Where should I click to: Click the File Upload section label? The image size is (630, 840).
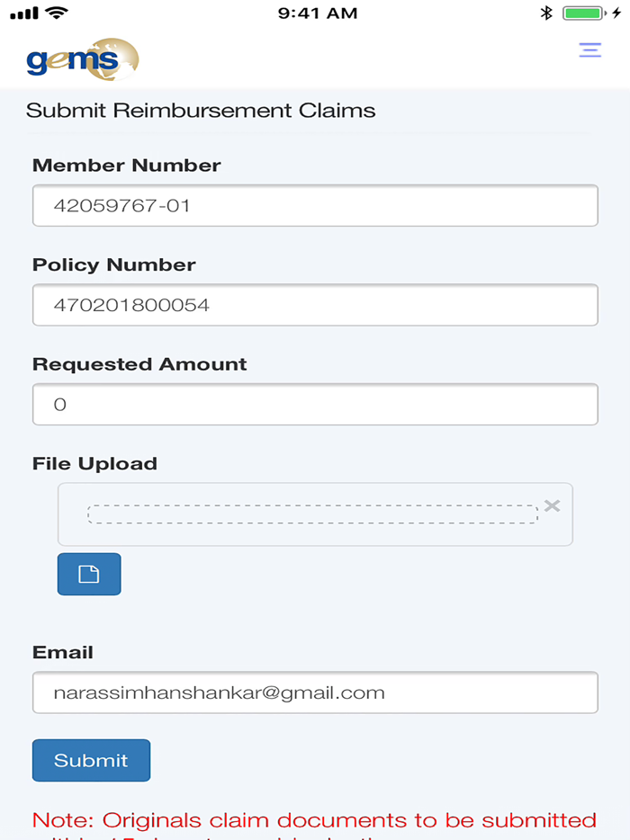(x=94, y=463)
